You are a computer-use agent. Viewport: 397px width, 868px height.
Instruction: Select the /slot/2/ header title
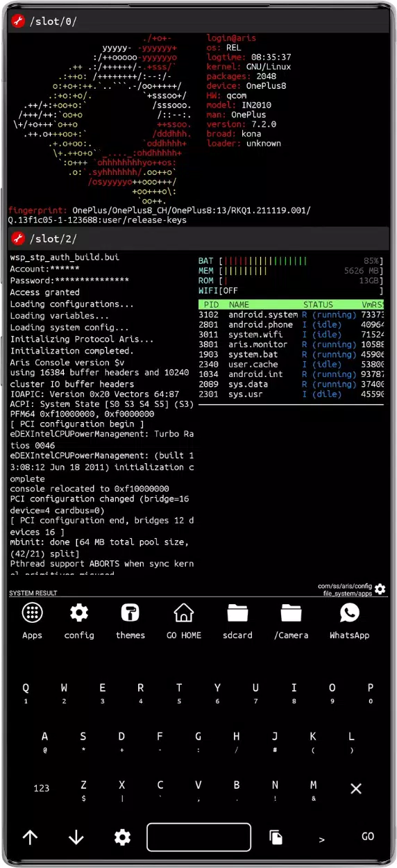pyautogui.click(x=53, y=239)
